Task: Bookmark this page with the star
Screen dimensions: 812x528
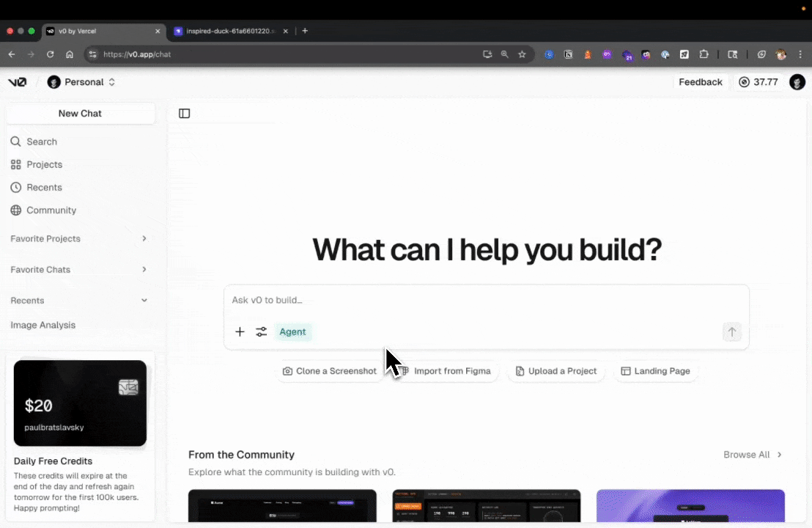Action: 522,54
